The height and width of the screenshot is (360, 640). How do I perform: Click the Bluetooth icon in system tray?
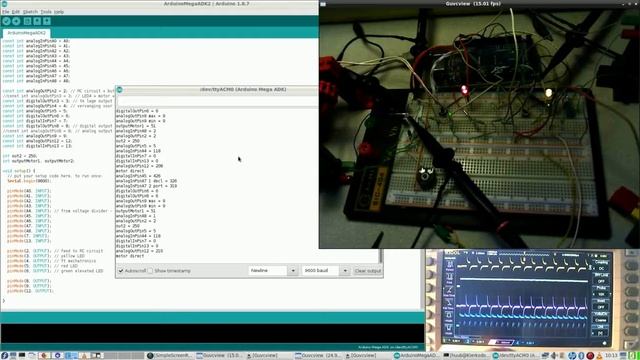581,356
